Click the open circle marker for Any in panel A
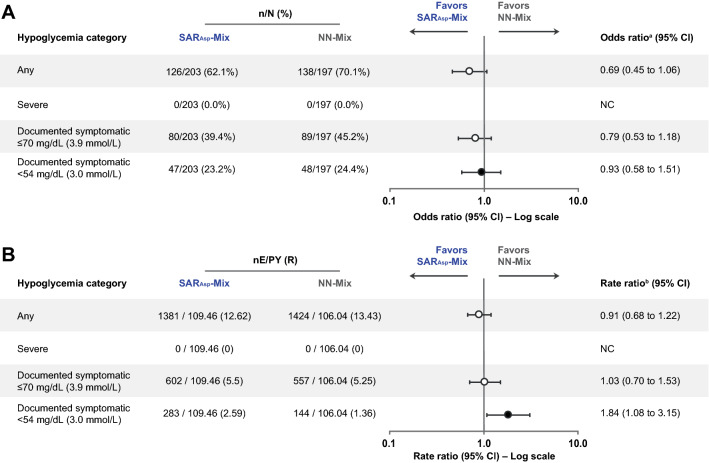Screen dimensions: 709x463 (x=469, y=71)
